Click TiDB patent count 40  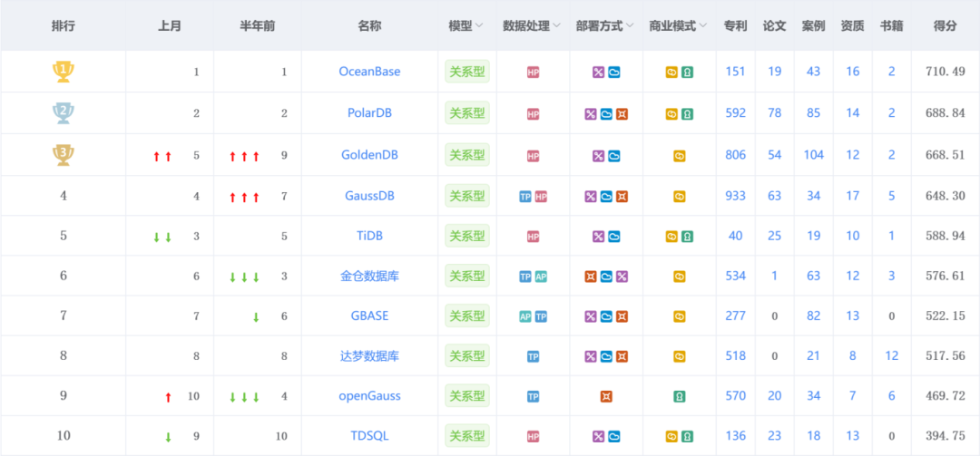coord(735,236)
